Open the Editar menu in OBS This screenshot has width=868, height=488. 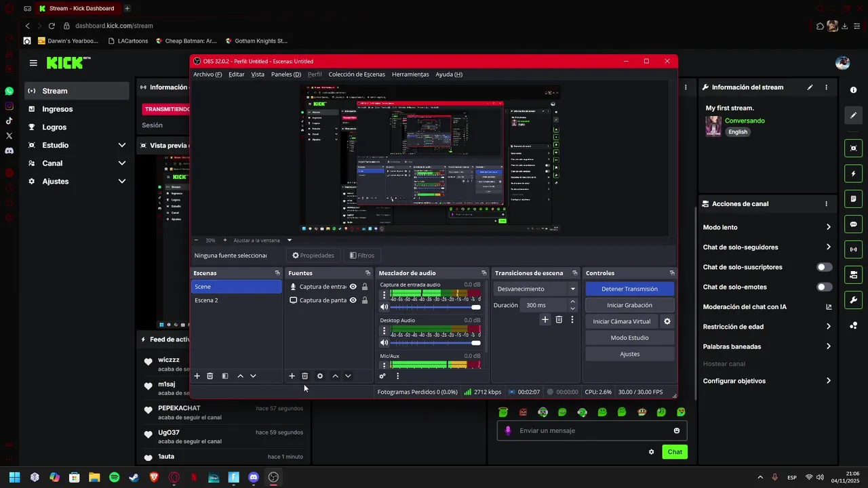237,75
